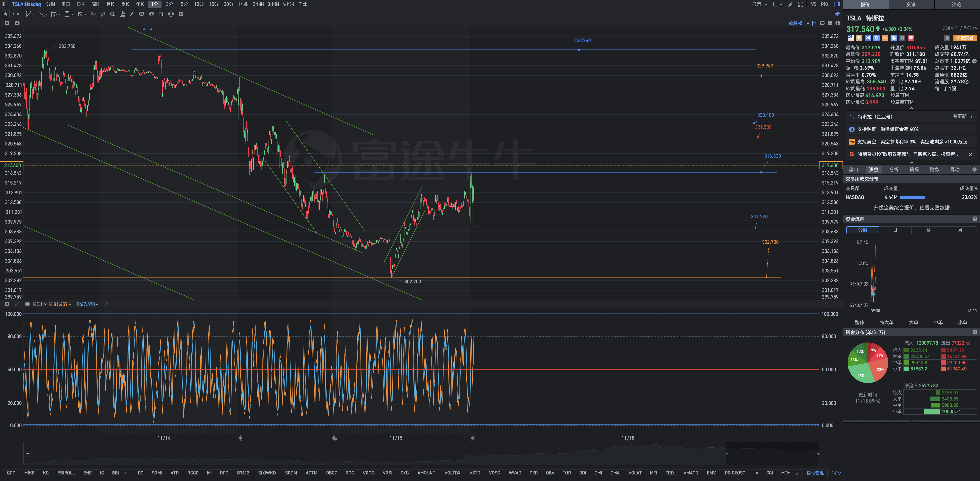Open main chart settings gear

coord(7,23)
